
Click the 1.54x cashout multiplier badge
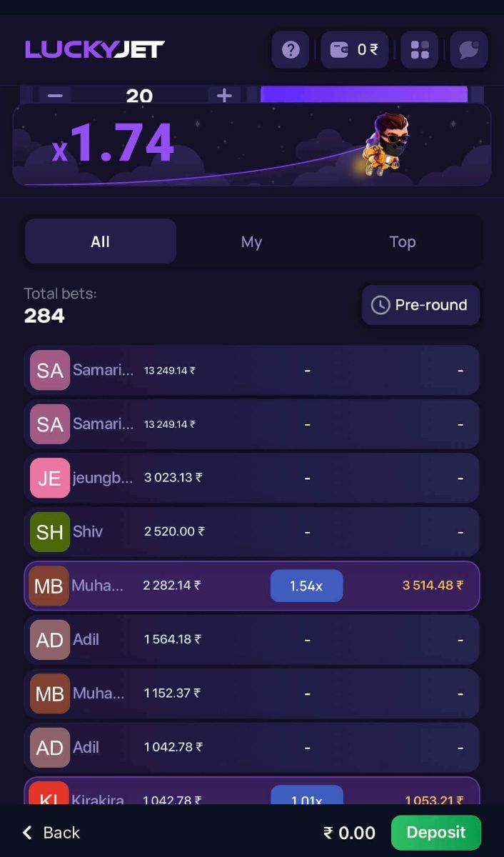(306, 586)
